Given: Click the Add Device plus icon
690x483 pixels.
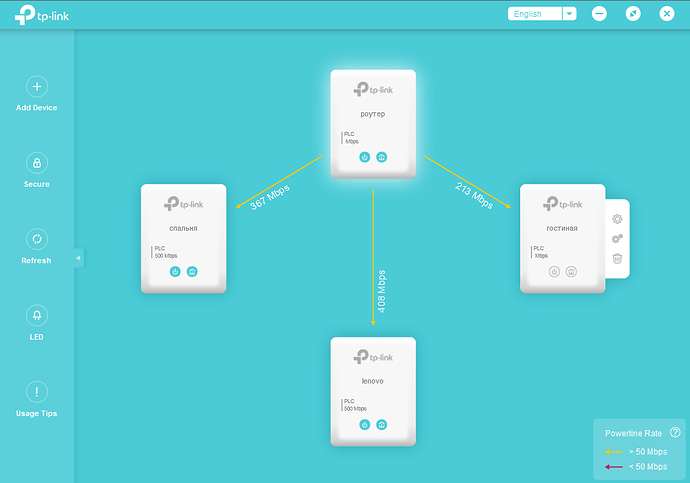Looking at the screenshot, I should click(37, 87).
